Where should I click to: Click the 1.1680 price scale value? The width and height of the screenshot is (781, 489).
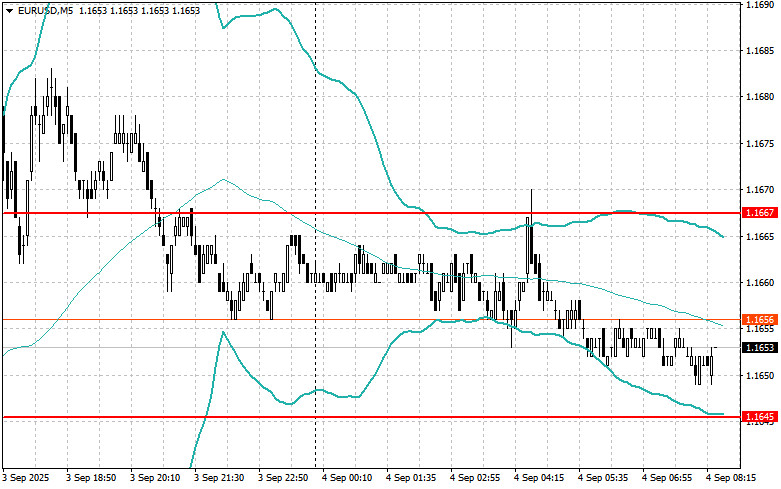760,97
